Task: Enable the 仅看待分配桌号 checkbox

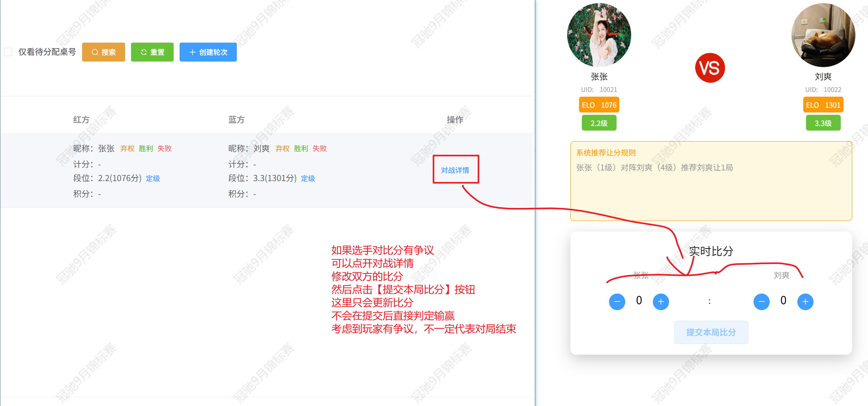Action: pos(8,52)
